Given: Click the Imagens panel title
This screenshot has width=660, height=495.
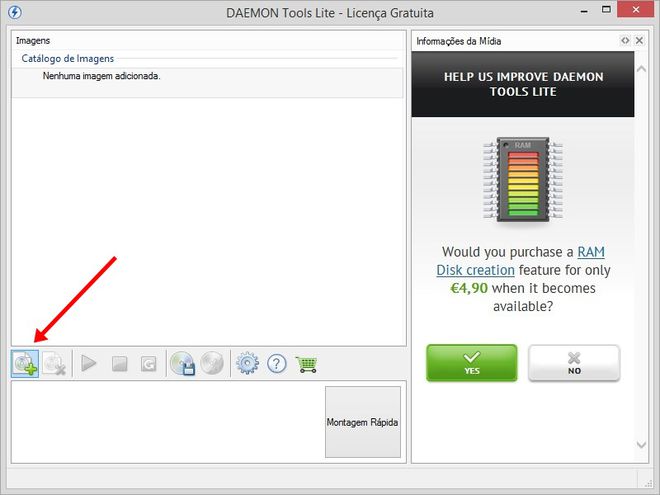Looking at the screenshot, I should click(33, 41).
